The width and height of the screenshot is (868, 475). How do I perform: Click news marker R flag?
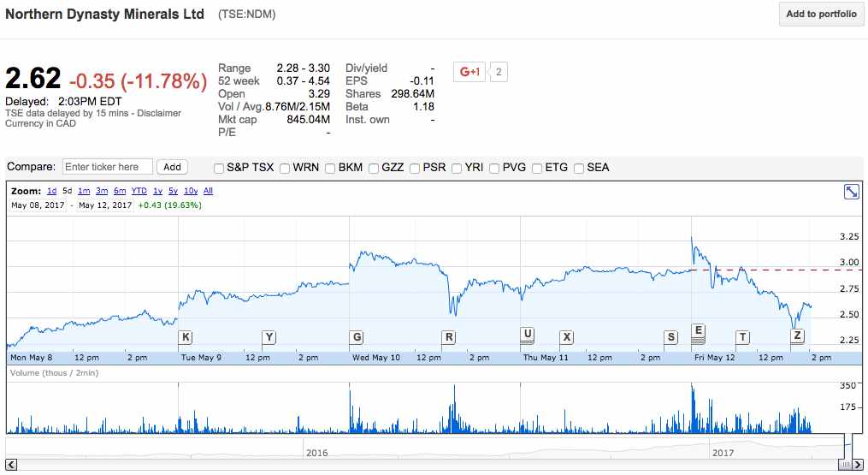(449, 337)
